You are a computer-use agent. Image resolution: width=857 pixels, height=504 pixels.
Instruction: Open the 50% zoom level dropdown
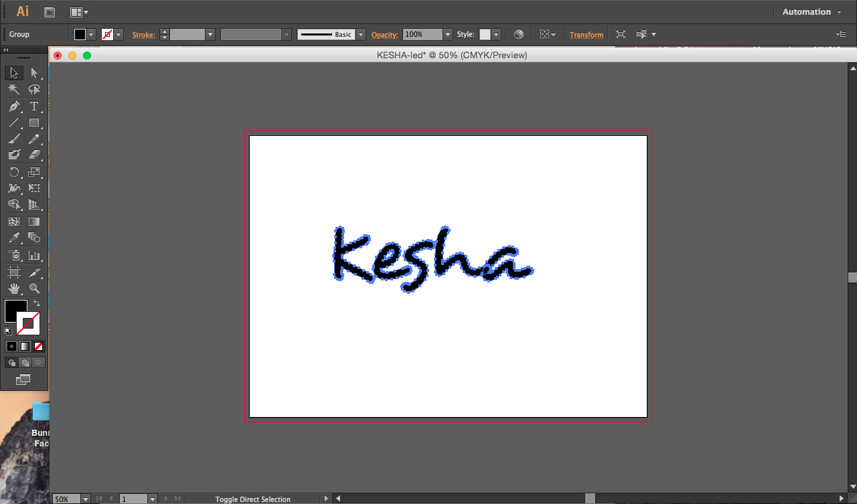pos(86,499)
